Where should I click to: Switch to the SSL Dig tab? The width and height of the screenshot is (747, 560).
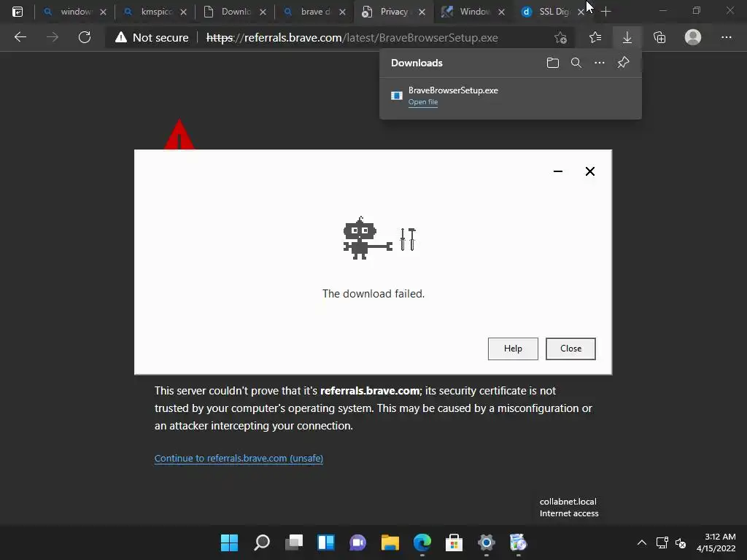click(553, 12)
